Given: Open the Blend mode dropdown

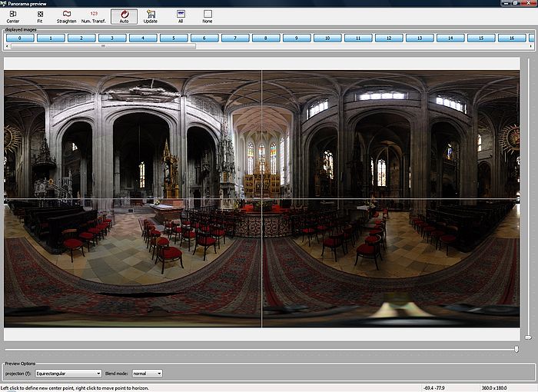Looking at the screenshot, I should 148,374.
